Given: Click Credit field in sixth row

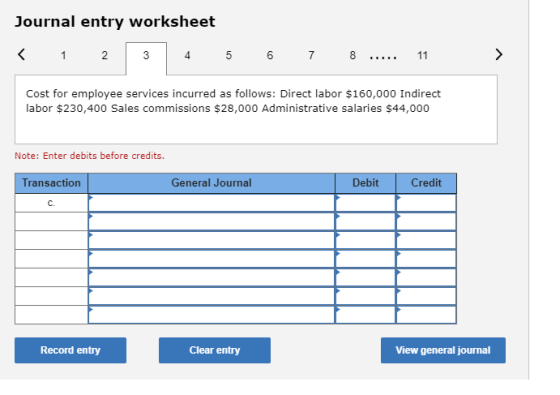Looking at the screenshot, I should pyautogui.click(x=426, y=296).
